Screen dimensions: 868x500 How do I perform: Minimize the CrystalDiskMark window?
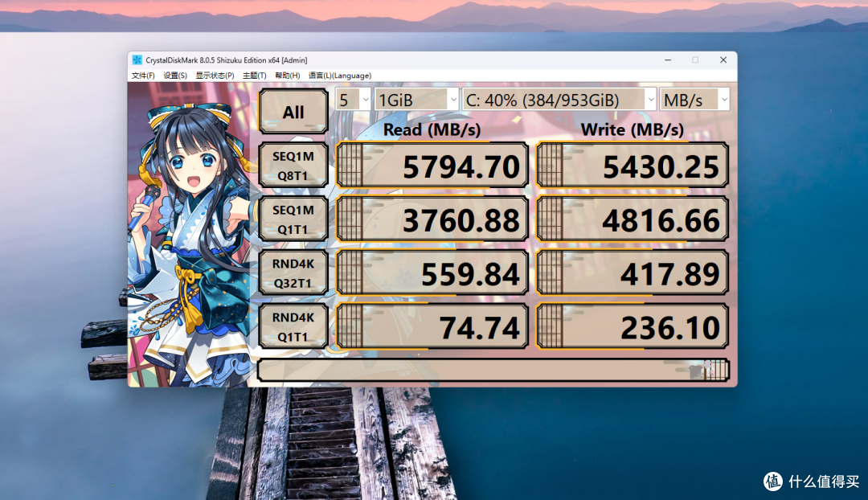tap(668, 59)
